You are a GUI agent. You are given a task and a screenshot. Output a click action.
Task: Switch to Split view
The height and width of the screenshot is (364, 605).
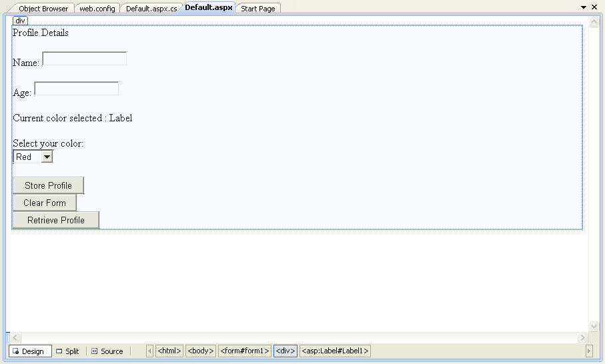point(67,351)
